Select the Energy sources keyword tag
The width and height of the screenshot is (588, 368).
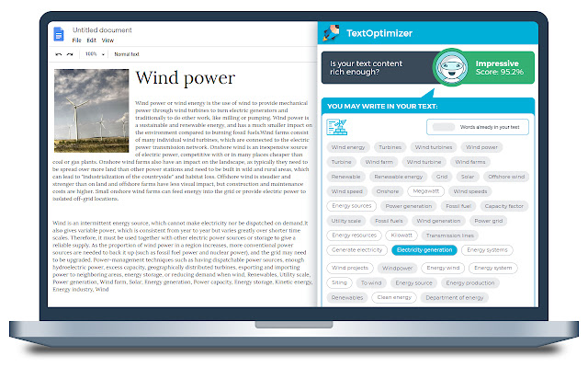click(351, 206)
